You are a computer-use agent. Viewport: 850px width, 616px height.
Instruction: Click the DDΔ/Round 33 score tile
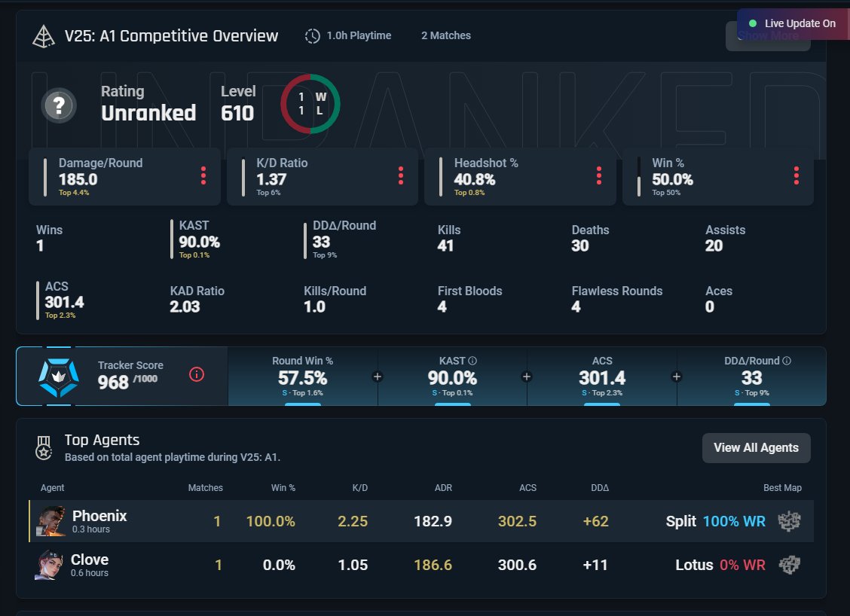(x=751, y=377)
